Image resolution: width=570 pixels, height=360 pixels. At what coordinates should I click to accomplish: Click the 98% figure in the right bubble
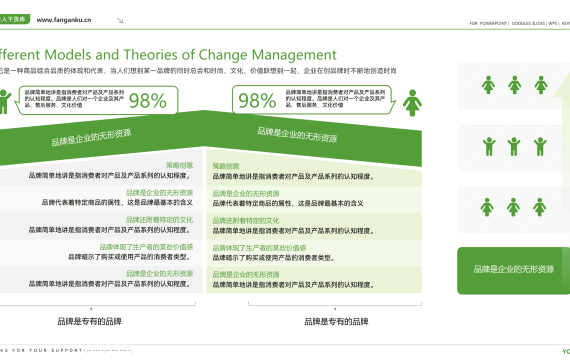(x=257, y=100)
